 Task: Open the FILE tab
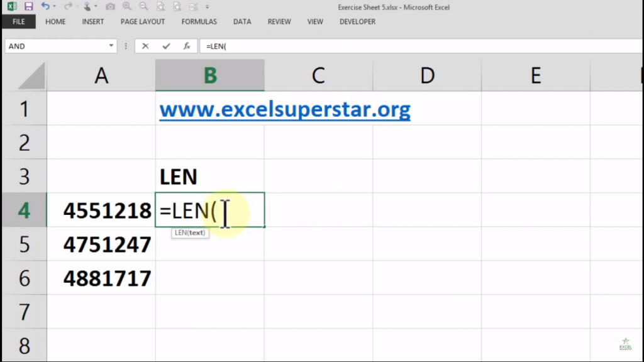coord(18,21)
